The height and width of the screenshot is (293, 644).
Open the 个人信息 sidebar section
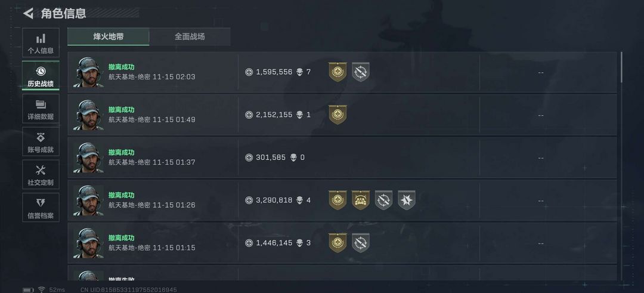click(x=41, y=44)
